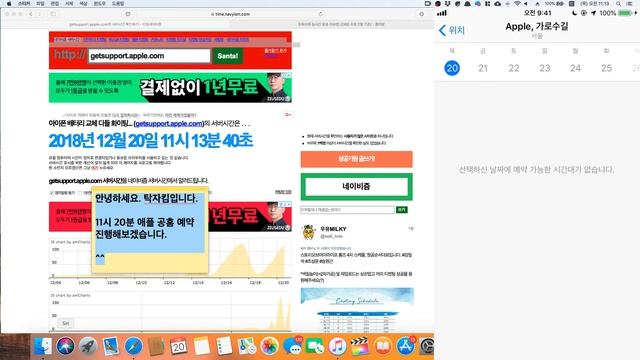
Task: Click the comment text field under 네이비즘
Action: pyautogui.click(x=347, y=210)
